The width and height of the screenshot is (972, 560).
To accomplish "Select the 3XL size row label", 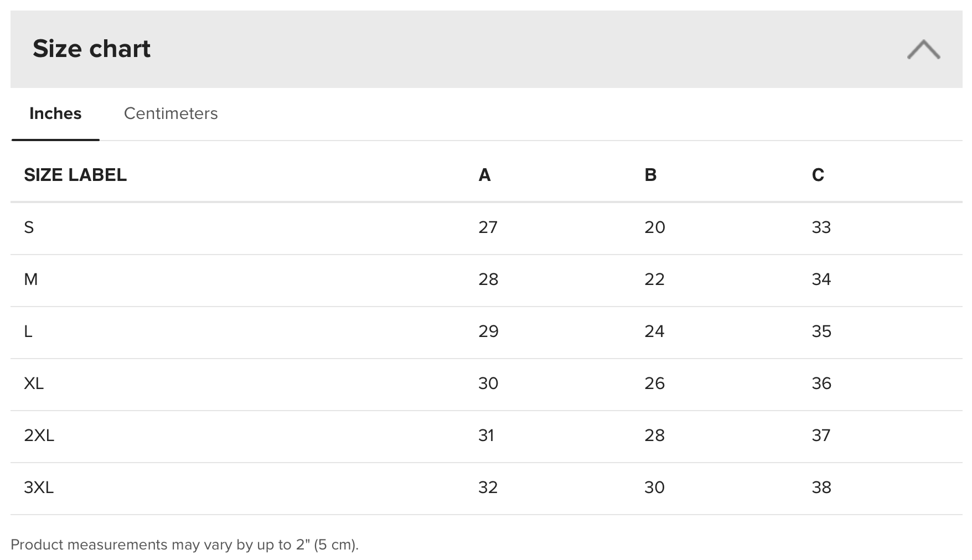I will [x=39, y=488].
